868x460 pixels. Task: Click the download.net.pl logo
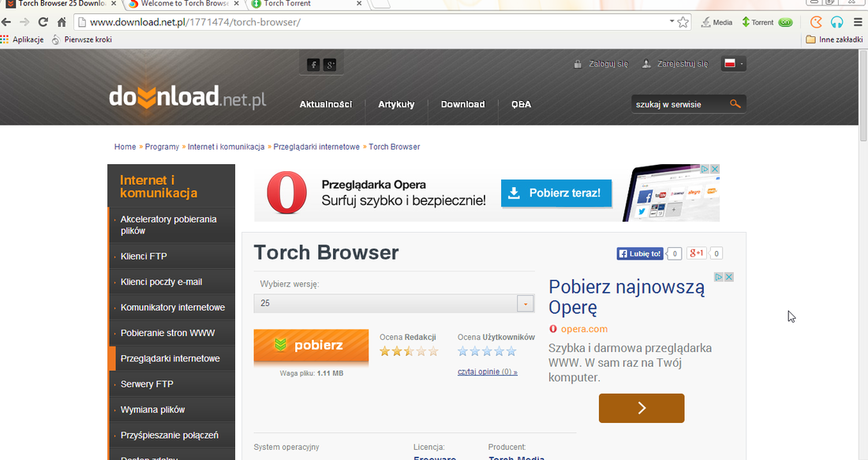[x=187, y=97]
